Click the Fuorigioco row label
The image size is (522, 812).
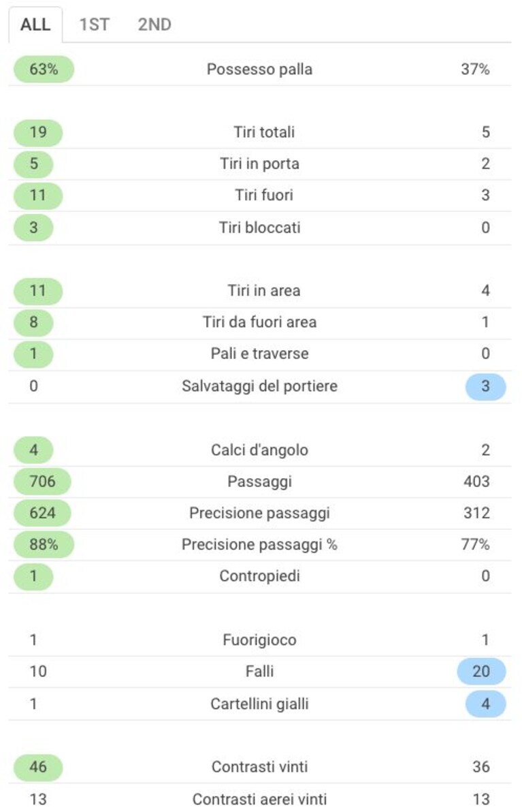[259, 640]
